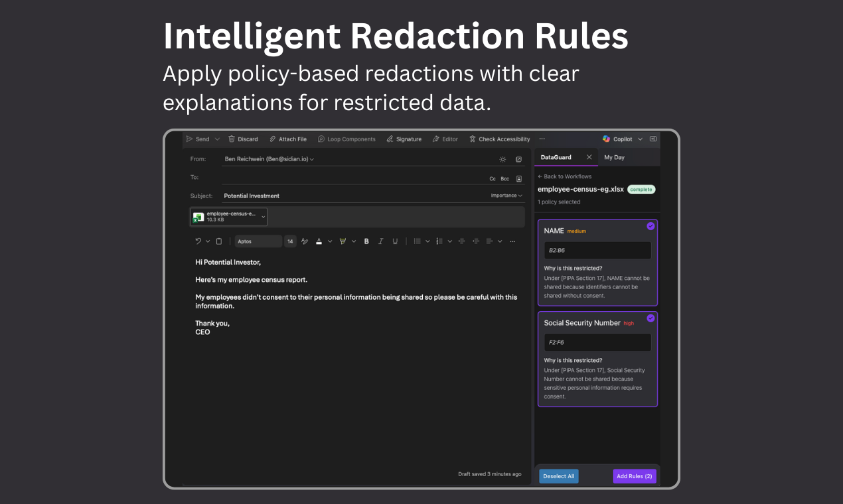Open the ribbon overflow menu

[x=542, y=139]
